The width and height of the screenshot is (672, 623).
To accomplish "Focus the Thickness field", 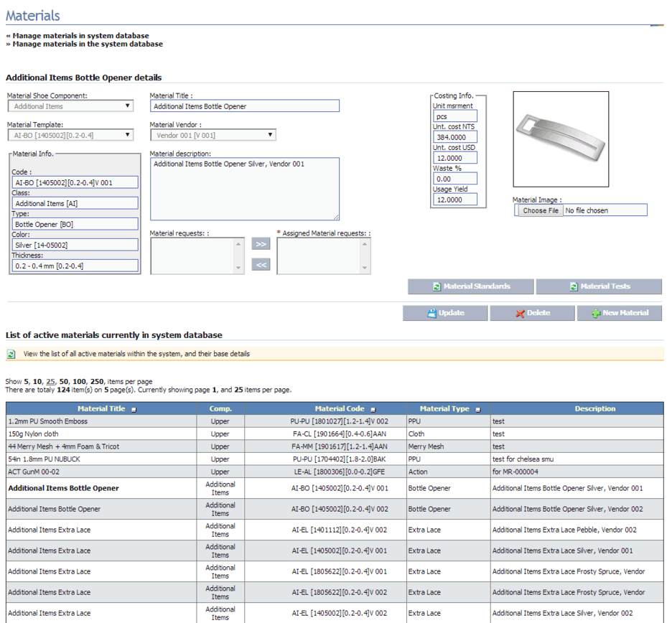I will 75,266.
